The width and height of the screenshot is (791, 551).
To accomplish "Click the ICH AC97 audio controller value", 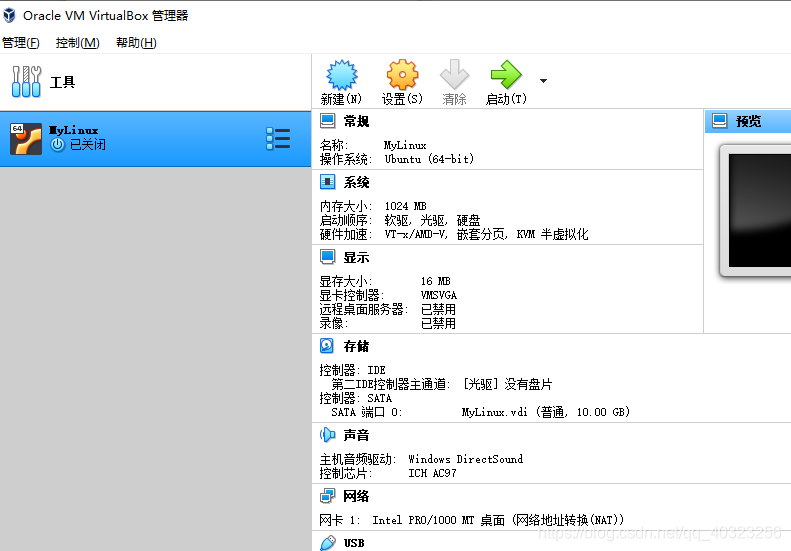I will pos(432,473).
